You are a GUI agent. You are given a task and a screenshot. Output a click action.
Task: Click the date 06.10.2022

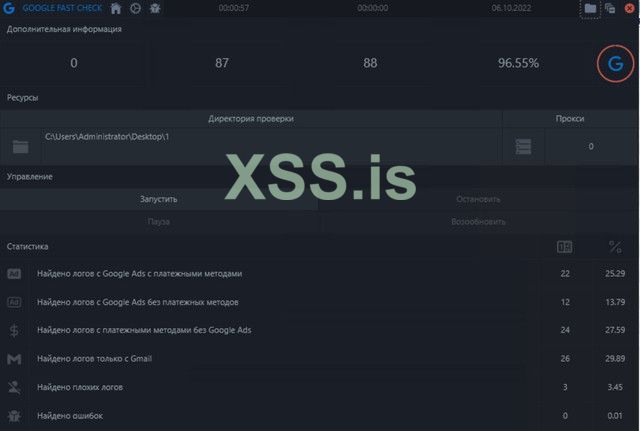(x=511, y=8)
